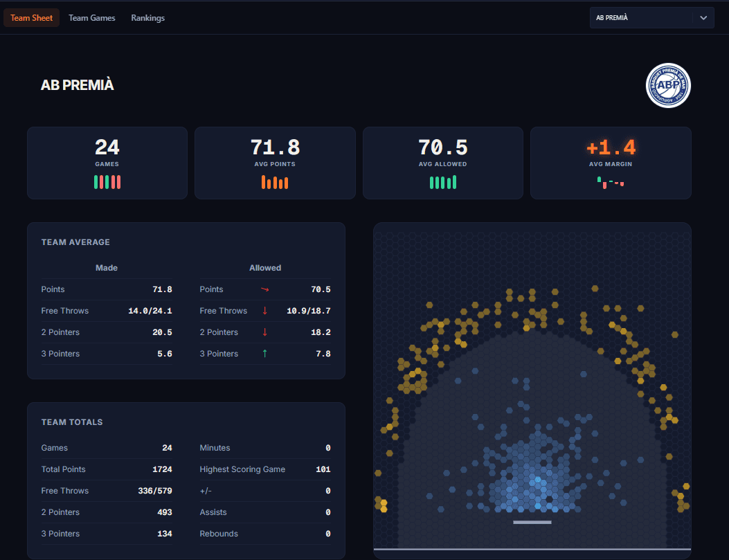Click the Avg Points orange bar chart
This screenshot has height=560, width=729.
(x=275, y=182)
